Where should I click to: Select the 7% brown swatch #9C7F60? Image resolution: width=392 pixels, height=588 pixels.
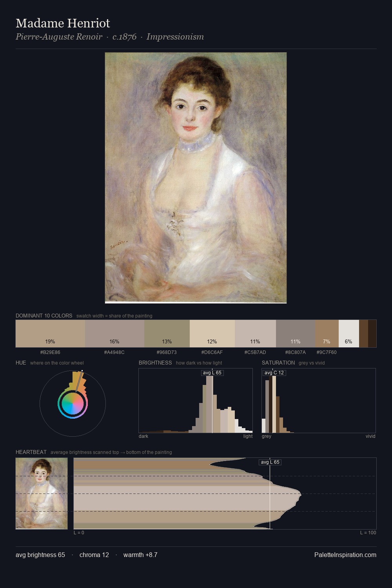pyautogui.click(x=327, y=334)
